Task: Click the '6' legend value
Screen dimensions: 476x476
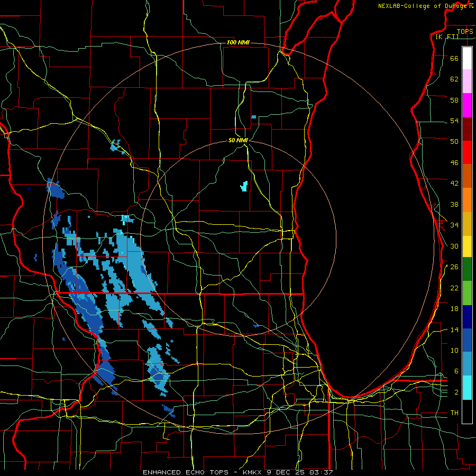Action: (x=456, y=372)
